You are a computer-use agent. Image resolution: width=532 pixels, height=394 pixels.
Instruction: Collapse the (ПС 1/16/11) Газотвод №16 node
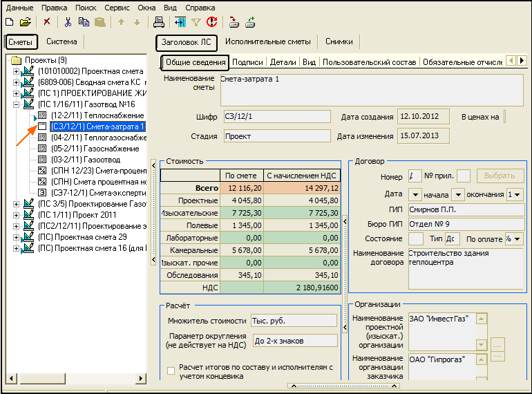click(x=16, y=104)
